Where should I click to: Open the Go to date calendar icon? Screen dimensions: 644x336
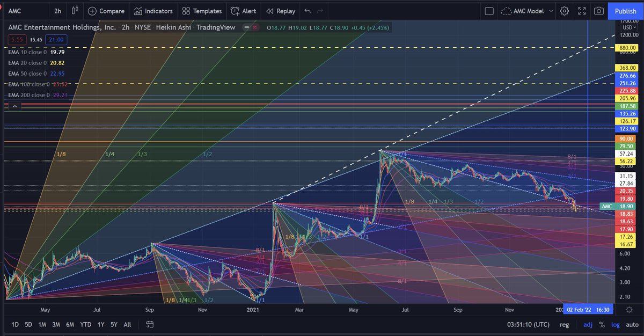150,324
